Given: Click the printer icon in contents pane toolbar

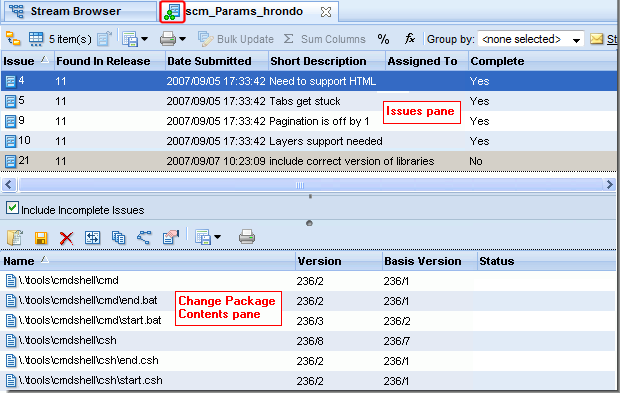Looking at the screenshot, I should pyautogui.click(x=247, y=237).
